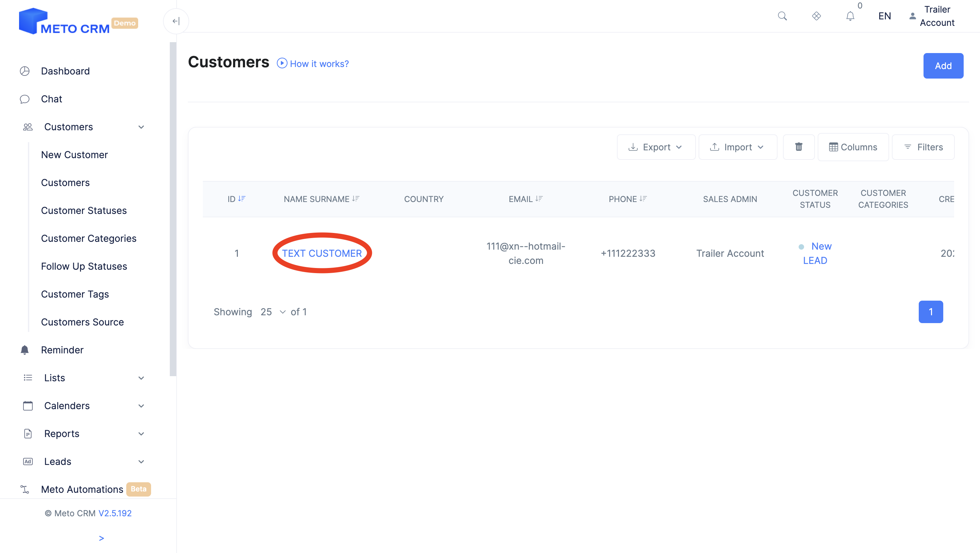Open Follow Up Statuses submenu item
Image resolution: width=980 pixels, height=553 pixels.
(84, 266)
